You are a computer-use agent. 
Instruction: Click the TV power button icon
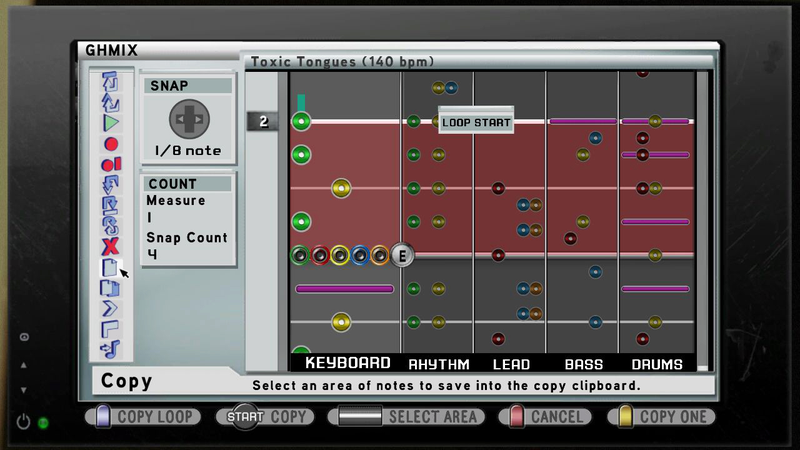pos(23,422)
